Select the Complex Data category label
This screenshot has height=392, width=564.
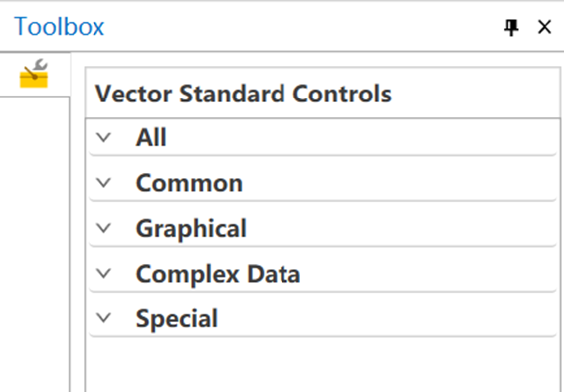tap(218, 274)
